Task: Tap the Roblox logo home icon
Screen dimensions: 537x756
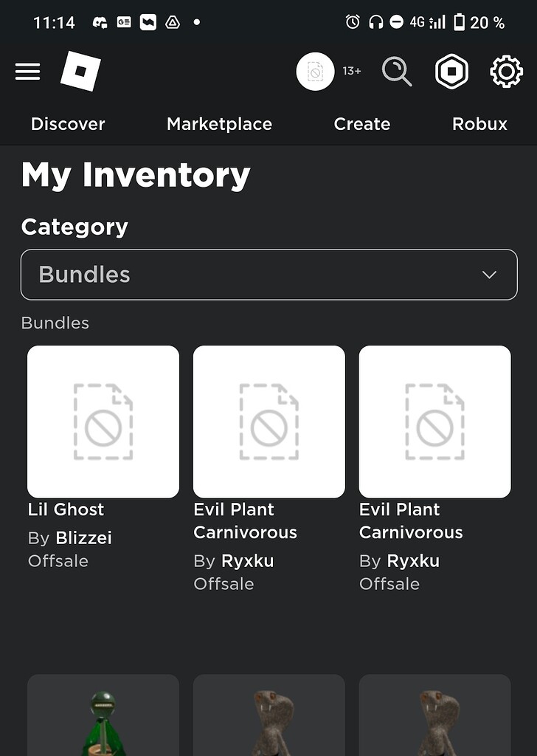Action: [x=80, y=72]
